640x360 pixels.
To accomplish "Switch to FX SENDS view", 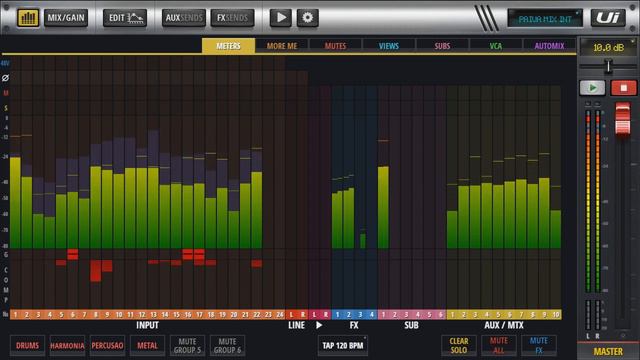I will click(232, 18).
